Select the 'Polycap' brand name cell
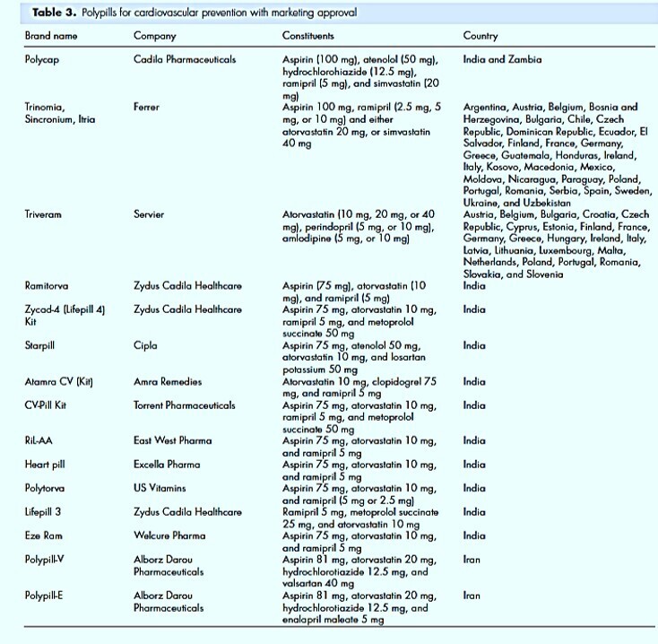This screenshot has width=658, height=644. (x=42, y=59)
